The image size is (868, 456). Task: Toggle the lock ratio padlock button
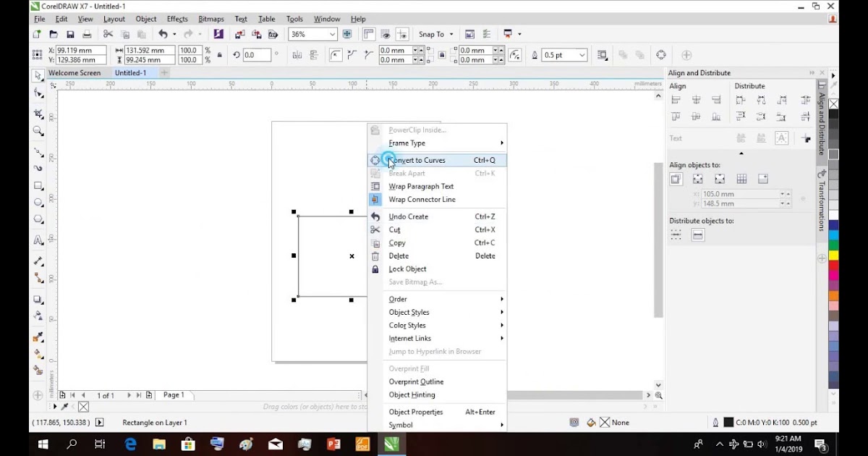pyautogui.click(x=220, y=55)
